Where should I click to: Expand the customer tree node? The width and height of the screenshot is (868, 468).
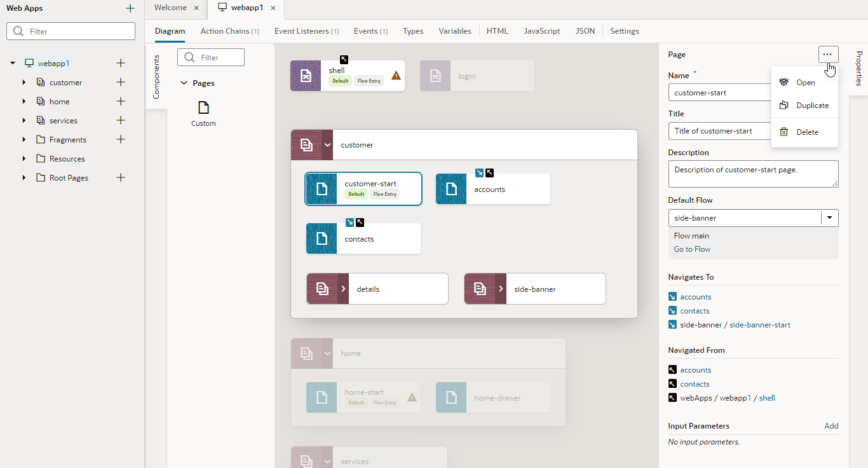tap(24, 82)
